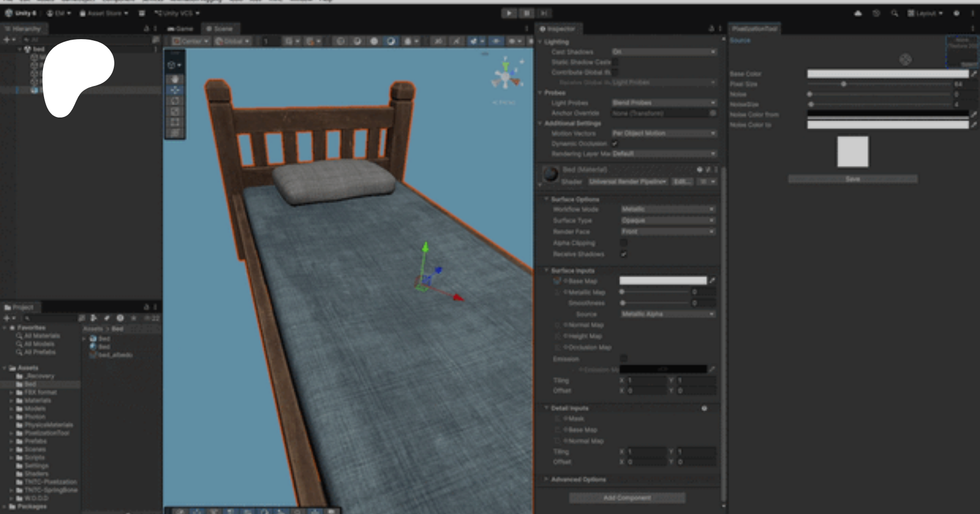Click the scene orientation gizmo
The height and width of the screenshot is (514, 980).
(x=506, y=77)
